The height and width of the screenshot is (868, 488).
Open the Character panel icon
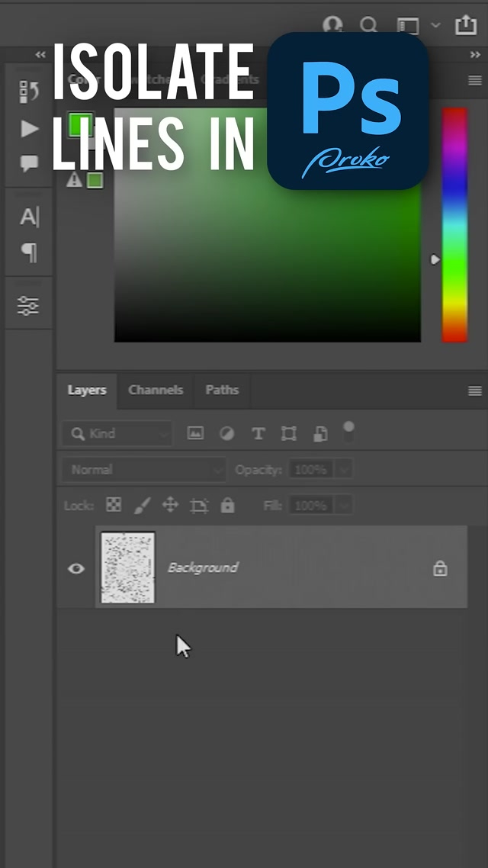(x=29, y=217)
